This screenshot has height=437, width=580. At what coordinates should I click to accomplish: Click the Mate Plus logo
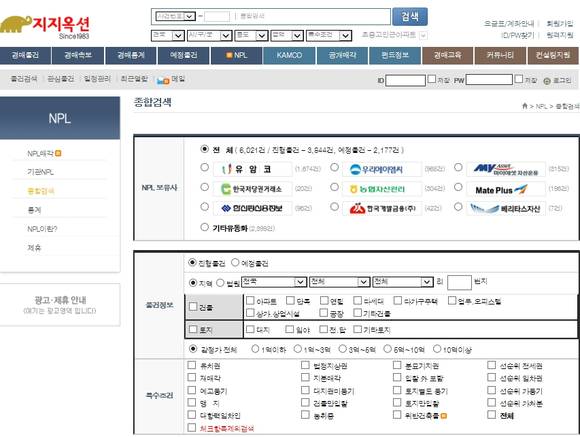(506, 189)
